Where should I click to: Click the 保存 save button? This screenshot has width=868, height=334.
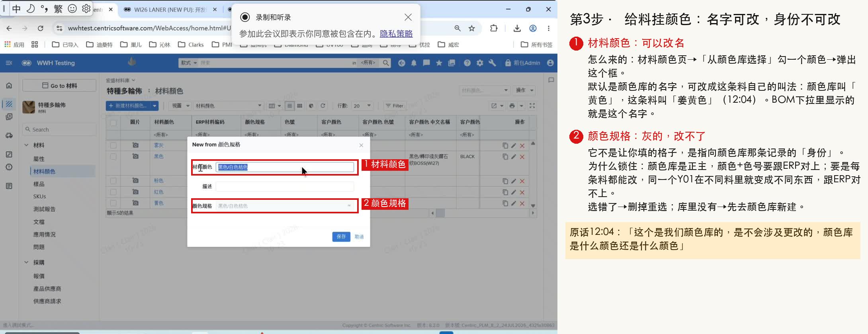click(341, 237)
